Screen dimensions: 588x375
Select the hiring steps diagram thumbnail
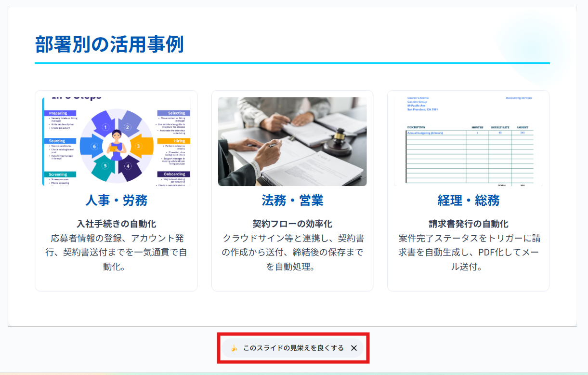tap(117, 142)
